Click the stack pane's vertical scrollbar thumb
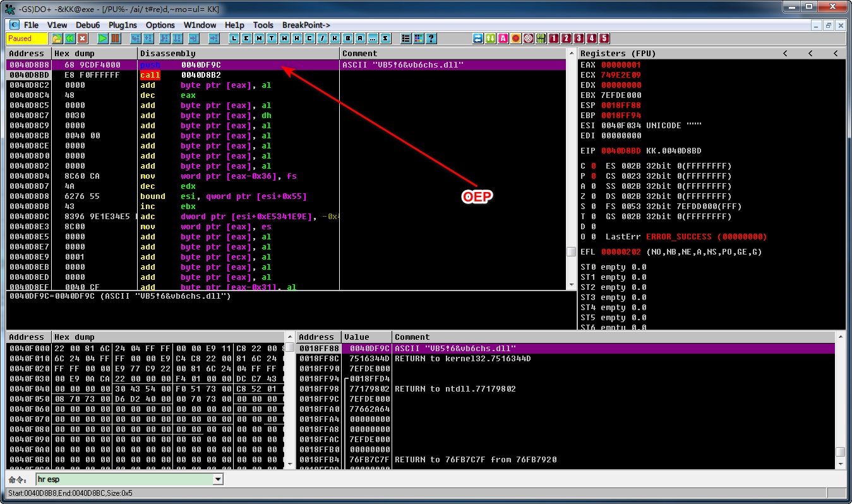The width and height of the screenshot is (852, 504). click(840, 452)
